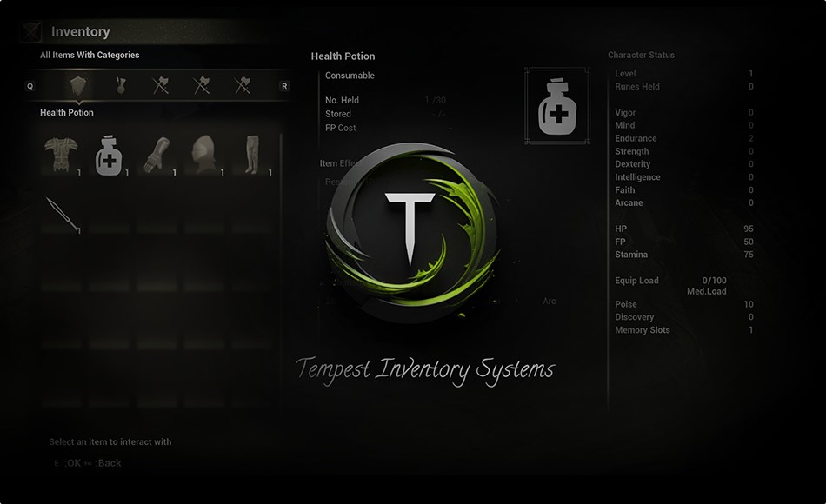Click the key-shaped category icon
This screenshot has height=504, width=826.
(120, 85)
